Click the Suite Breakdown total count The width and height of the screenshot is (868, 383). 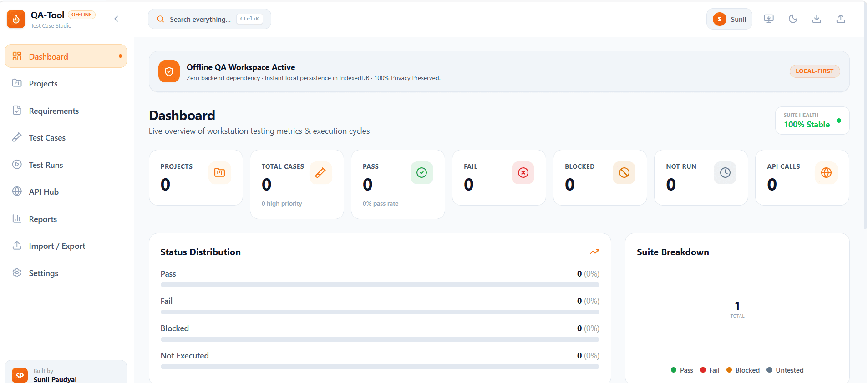[737, 306]
